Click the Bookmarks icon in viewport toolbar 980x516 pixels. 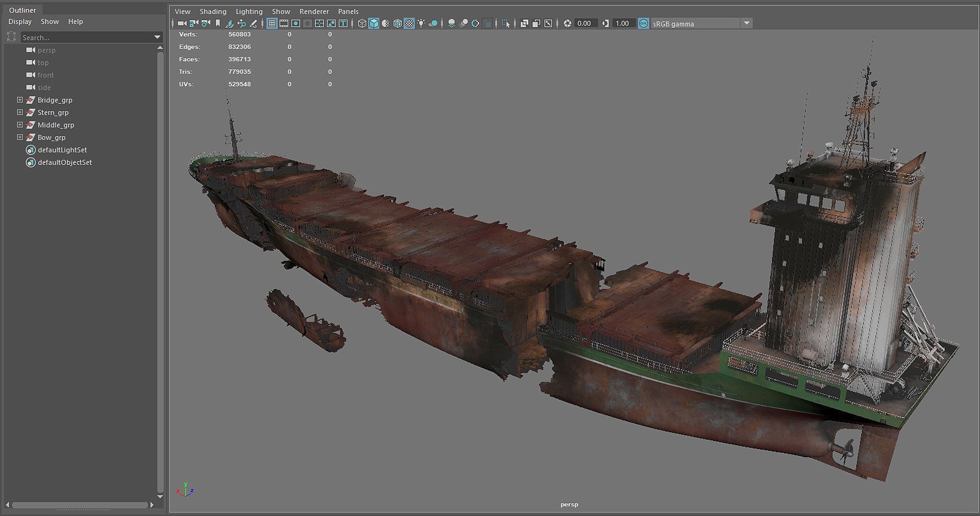pos(218,23)
